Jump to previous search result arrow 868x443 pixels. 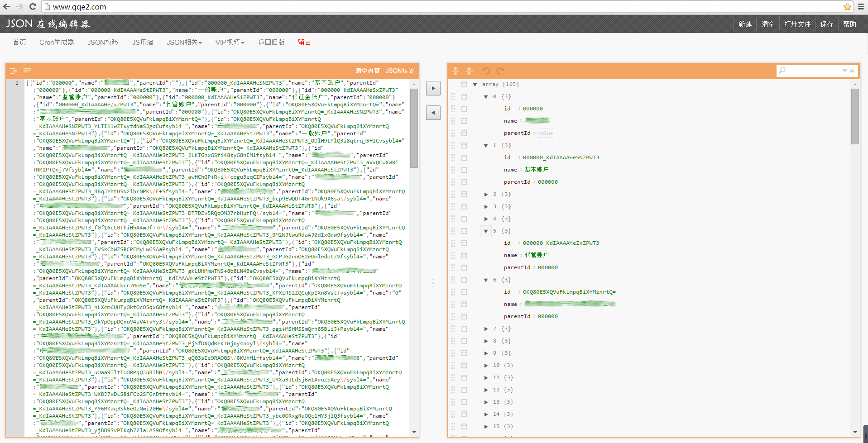pos(852,71)
